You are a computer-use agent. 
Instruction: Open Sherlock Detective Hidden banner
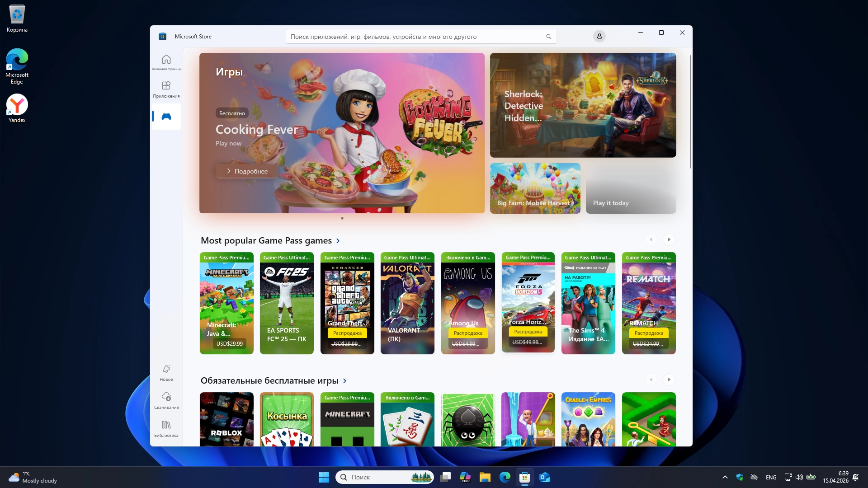coord(583,105)
